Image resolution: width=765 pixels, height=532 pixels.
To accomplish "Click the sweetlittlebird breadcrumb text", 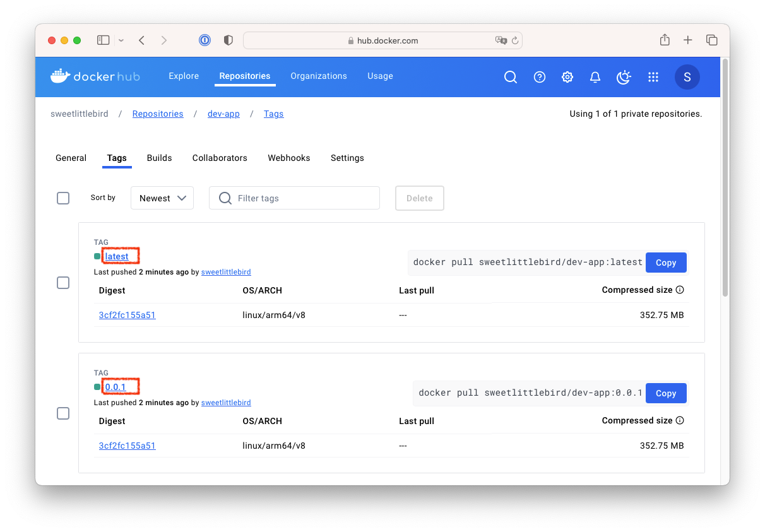I will (x=80, y=114).
